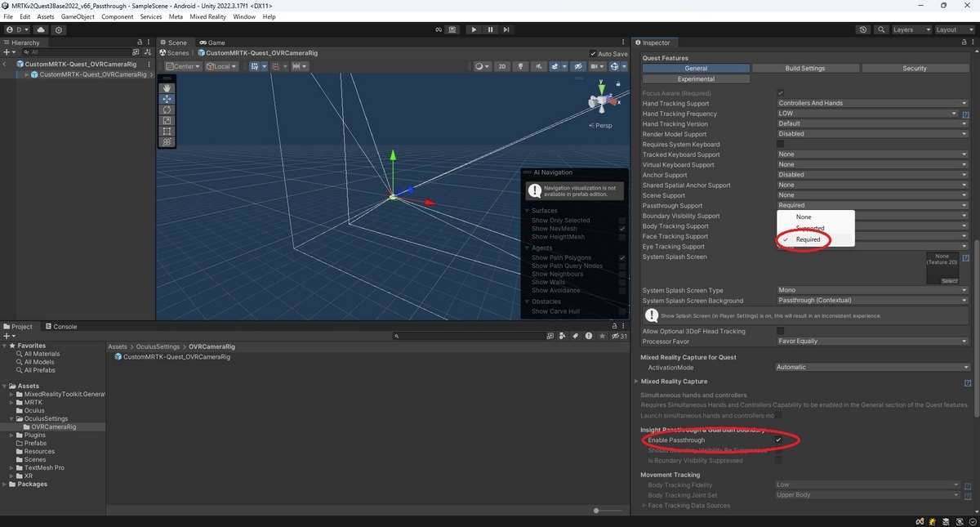The image size is (980, 527).
Task: Select the Build Settings button
Action: pos(804,69)
